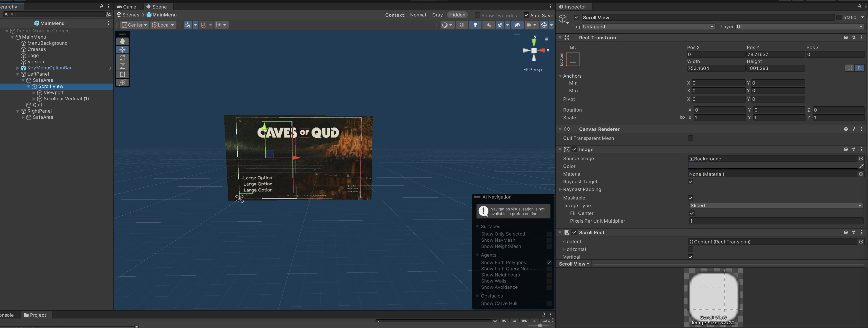Select the Move tool in the Scene toolbar
This screenshot has height=328, width=868.
tap(122, 50)
